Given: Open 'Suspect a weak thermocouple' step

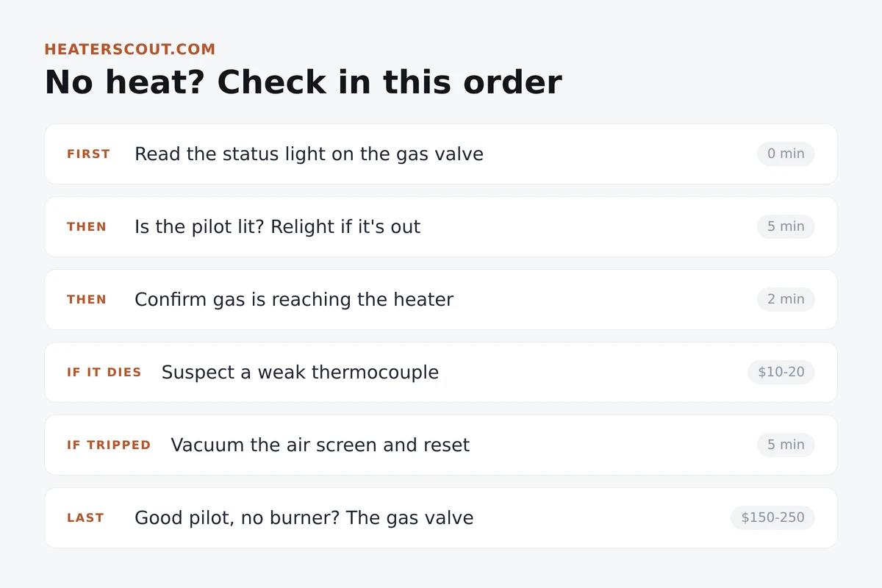Looking at the screenshot, I should click(x=441, y=372).
